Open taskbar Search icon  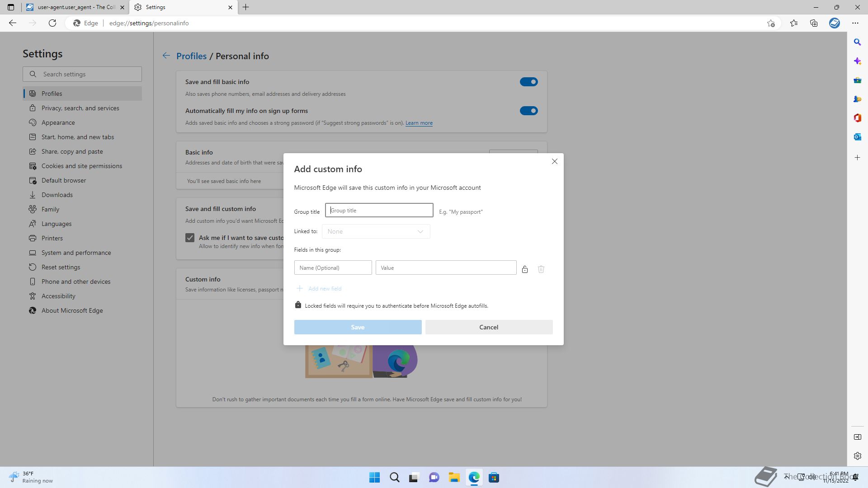[394, 478]
